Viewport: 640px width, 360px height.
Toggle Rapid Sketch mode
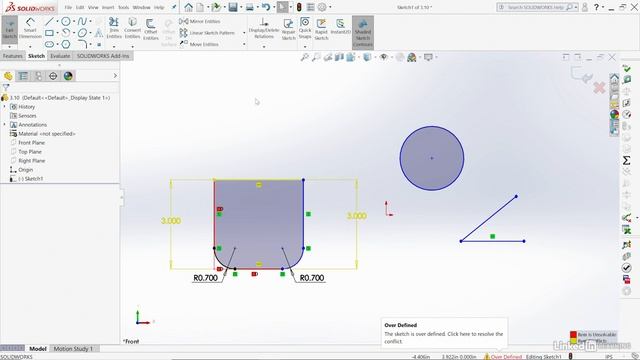[321, 29]
